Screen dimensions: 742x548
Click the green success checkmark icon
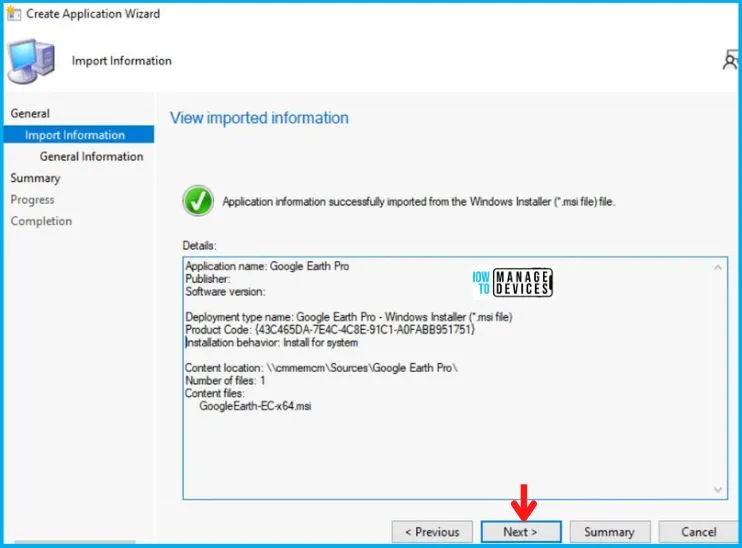click(198, 201)
